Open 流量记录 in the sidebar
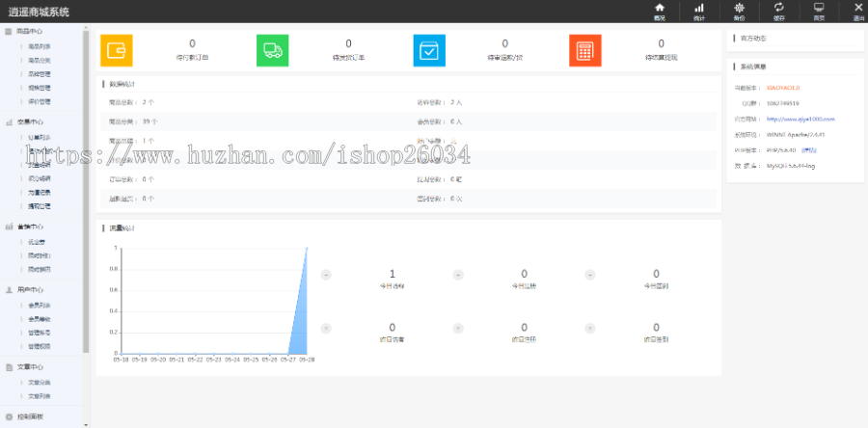The width and height of the screenshot is (868, 428). click(39, 193)
